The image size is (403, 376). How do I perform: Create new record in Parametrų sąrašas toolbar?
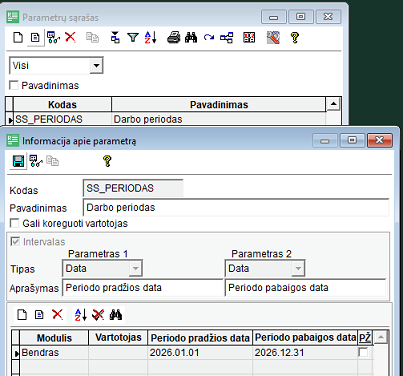pyautogui.click(x=18, y=37)
